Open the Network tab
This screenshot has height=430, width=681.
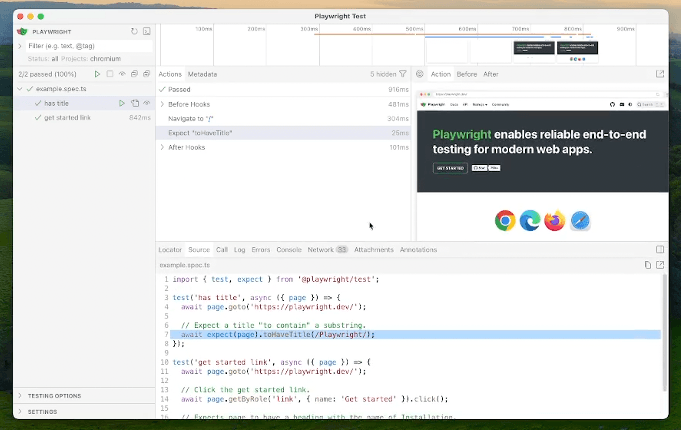[x=320, y=249]
